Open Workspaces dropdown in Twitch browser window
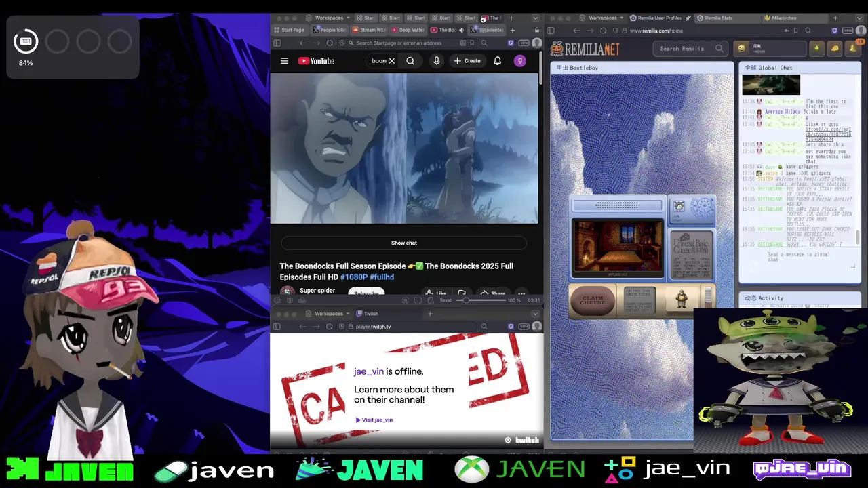Screen dimensions: 868x488 329,314
